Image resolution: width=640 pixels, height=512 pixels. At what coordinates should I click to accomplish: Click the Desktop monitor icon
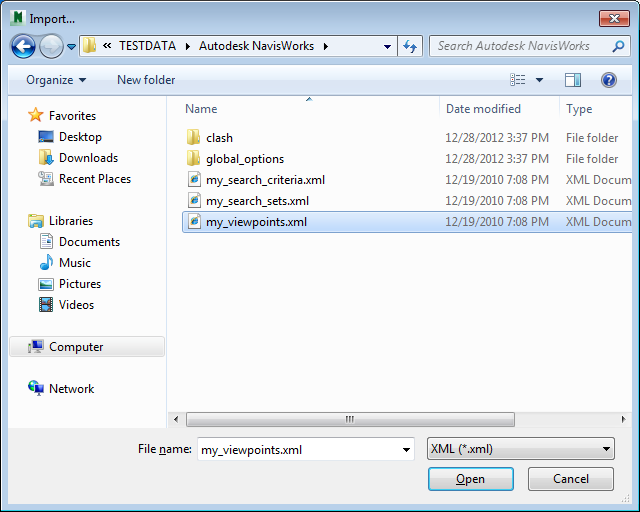point(46,137)
